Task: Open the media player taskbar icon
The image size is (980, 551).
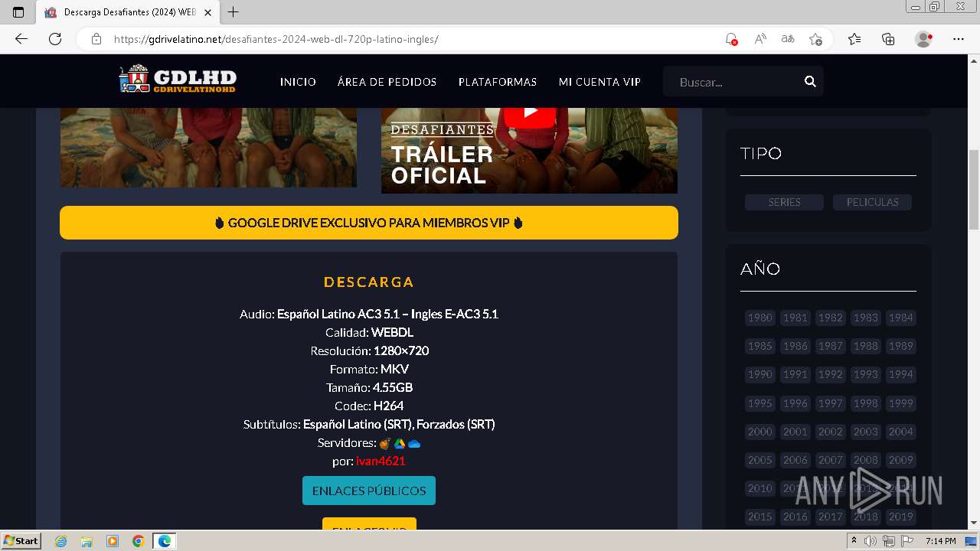Action: pos(113,541)
